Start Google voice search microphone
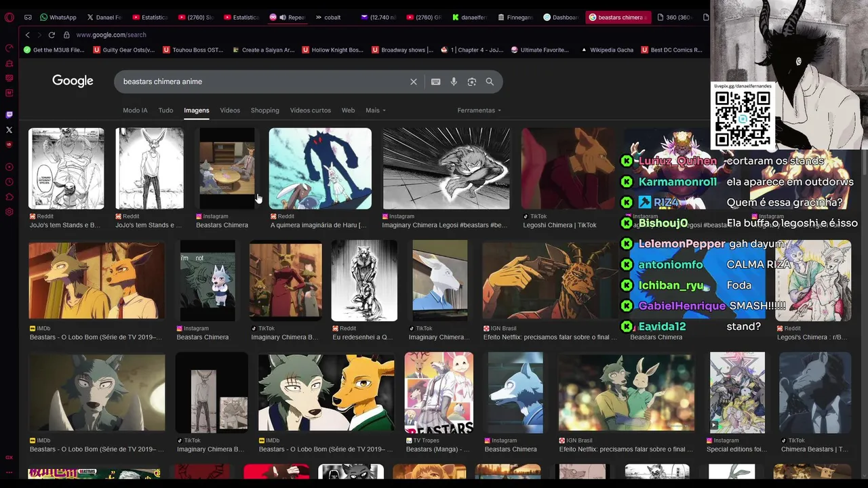 click(x=454, y=81)
